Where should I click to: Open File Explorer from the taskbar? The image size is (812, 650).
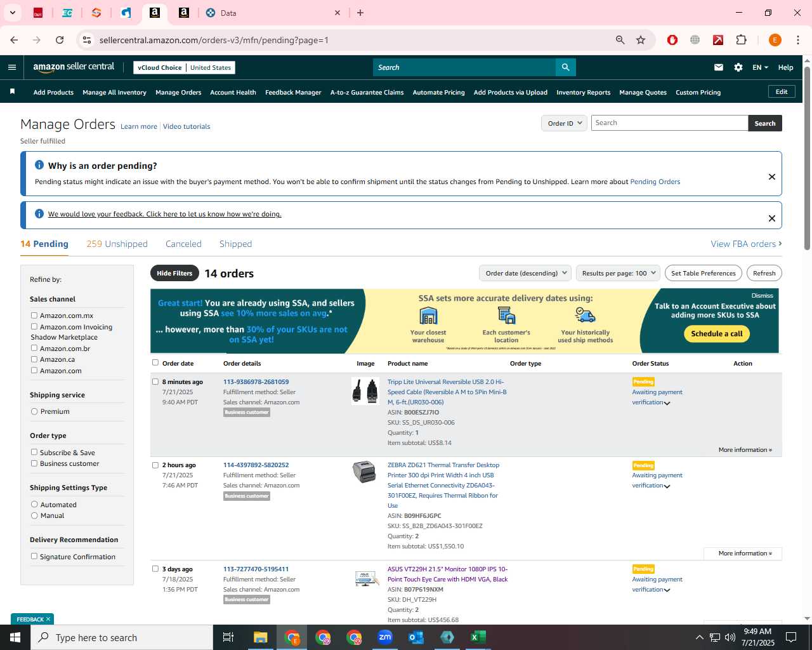tap(261, 637)
